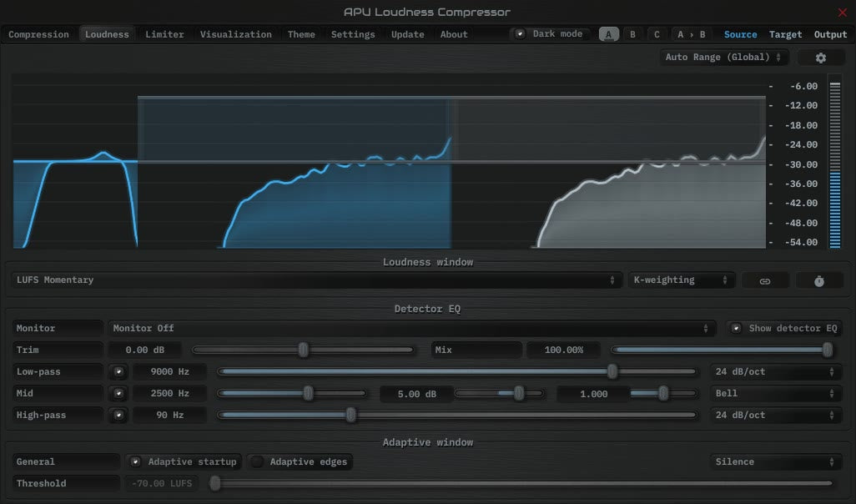Click the link chain icon button
Image resolution: width=856 pixels, height=504 pixels.
[x=765, y=280]
